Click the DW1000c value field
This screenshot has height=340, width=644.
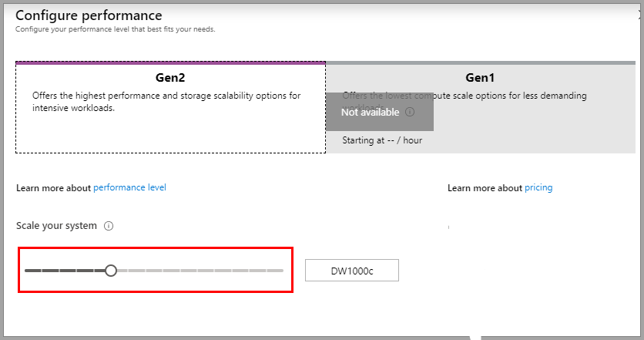pyautogui.click(x=352, y=271)
